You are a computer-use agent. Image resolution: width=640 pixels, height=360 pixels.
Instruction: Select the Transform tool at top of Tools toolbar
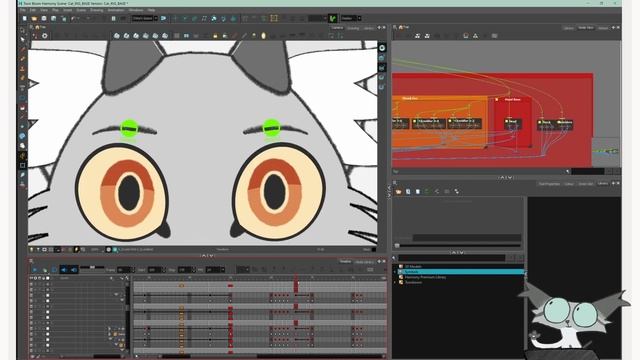point(22,30)
